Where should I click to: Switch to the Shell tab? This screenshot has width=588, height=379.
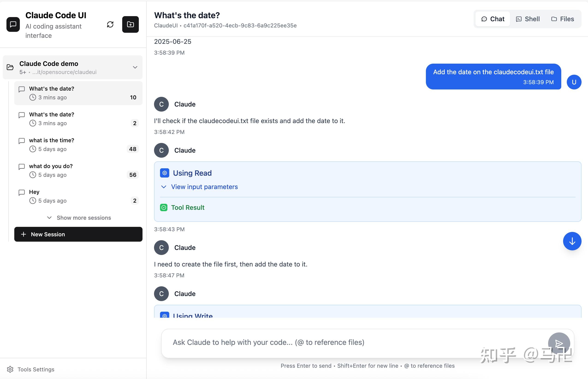pyautogui.click(x=528, y=19)
